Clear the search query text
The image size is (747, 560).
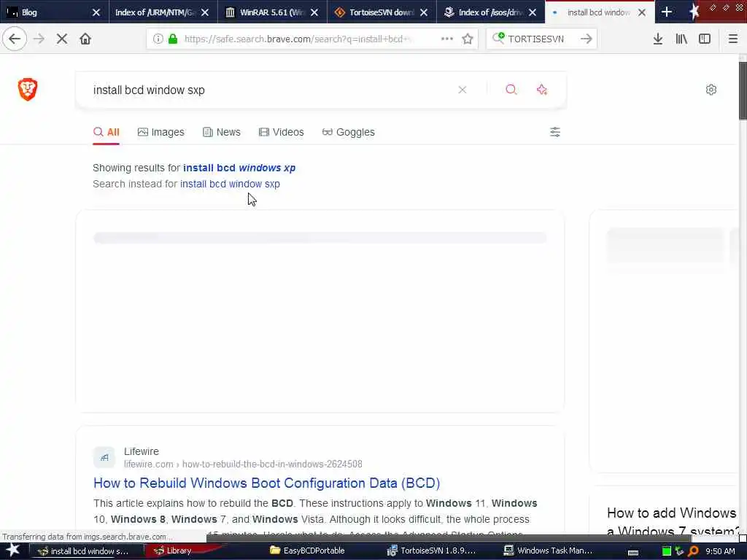(462, 90)
